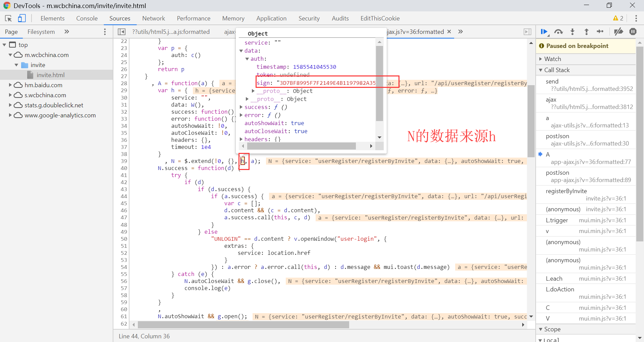Show more navigator tabs chevron
This screenshot has width=644, height=342.
pos(67,32)
